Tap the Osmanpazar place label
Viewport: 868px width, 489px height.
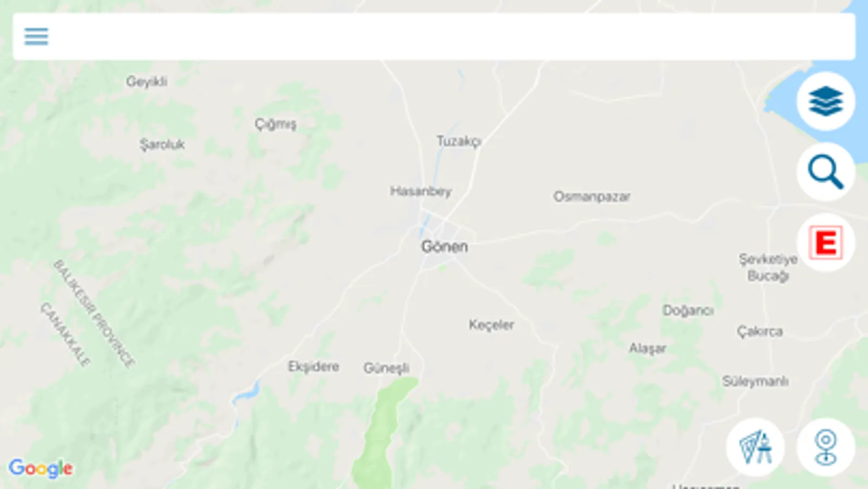tap(592, 197)
